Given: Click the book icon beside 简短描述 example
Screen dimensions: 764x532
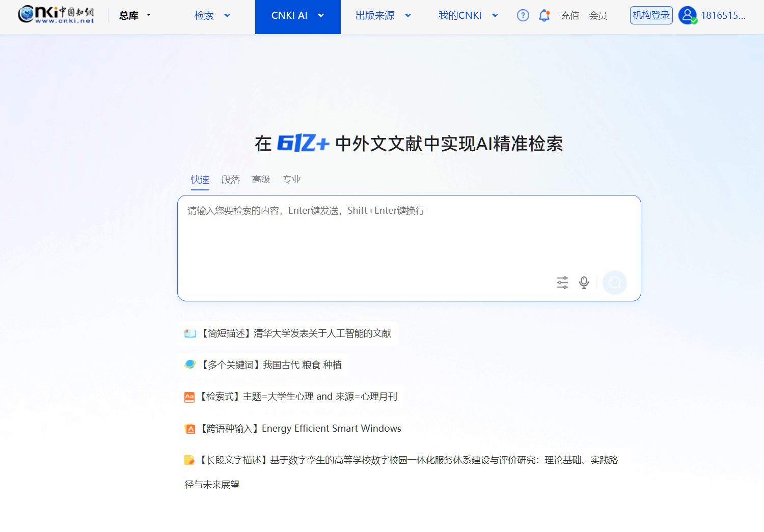Looking at the screenshot, I should coord(190,333).
